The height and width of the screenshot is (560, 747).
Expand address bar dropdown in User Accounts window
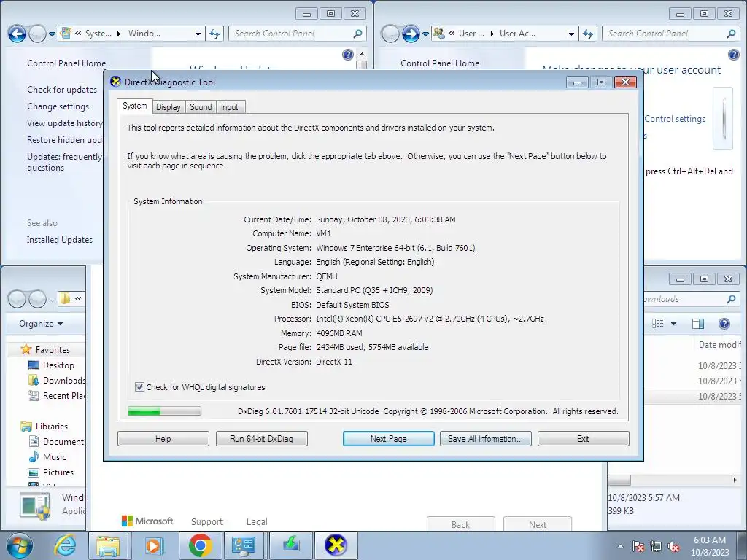[x=571, y=34]
